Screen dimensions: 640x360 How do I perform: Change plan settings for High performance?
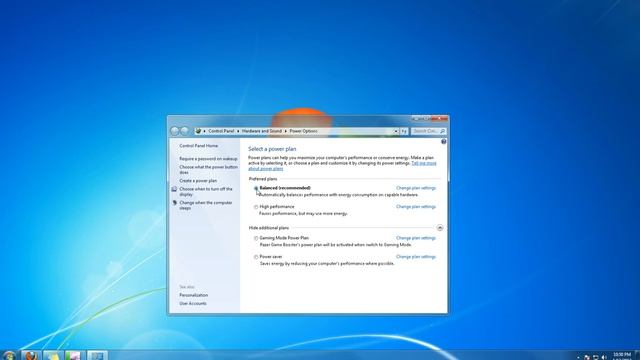pos(416,207)
